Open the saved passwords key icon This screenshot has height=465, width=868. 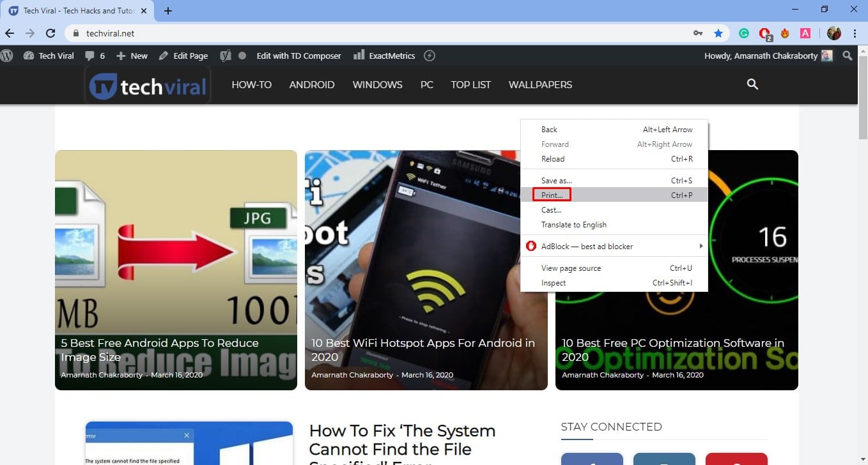click(x=698, y=33)
